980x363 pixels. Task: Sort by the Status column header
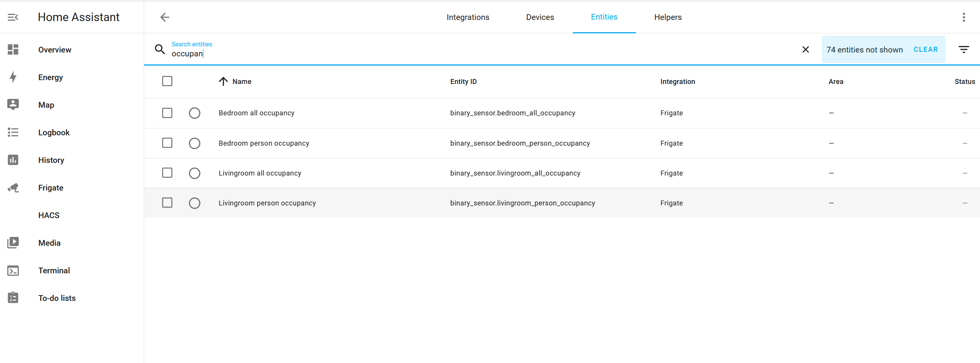tap(965, 82)
